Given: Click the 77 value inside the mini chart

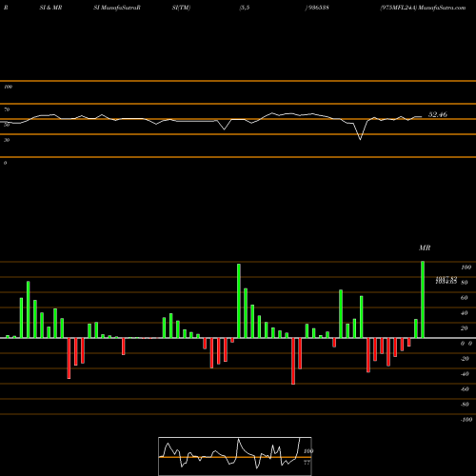Looking at the screenshot, I should coord(307,463).
